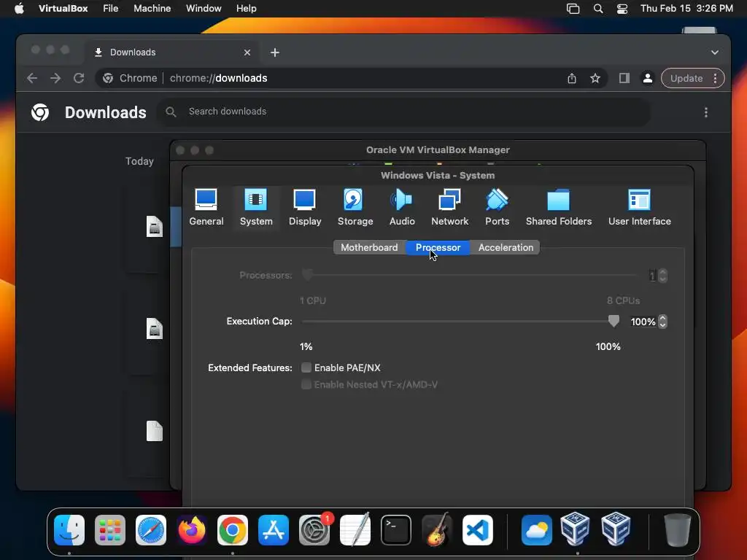Open Trash from dock
The height and width of the screenshot is (560, 747).
(x=678, y=530)
